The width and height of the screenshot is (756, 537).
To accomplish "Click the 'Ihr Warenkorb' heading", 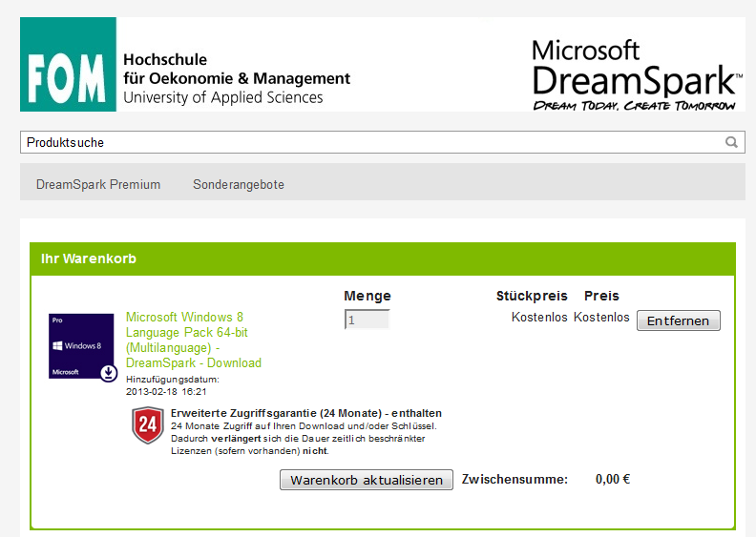I will pyautogui.click(x=89, y=258).
